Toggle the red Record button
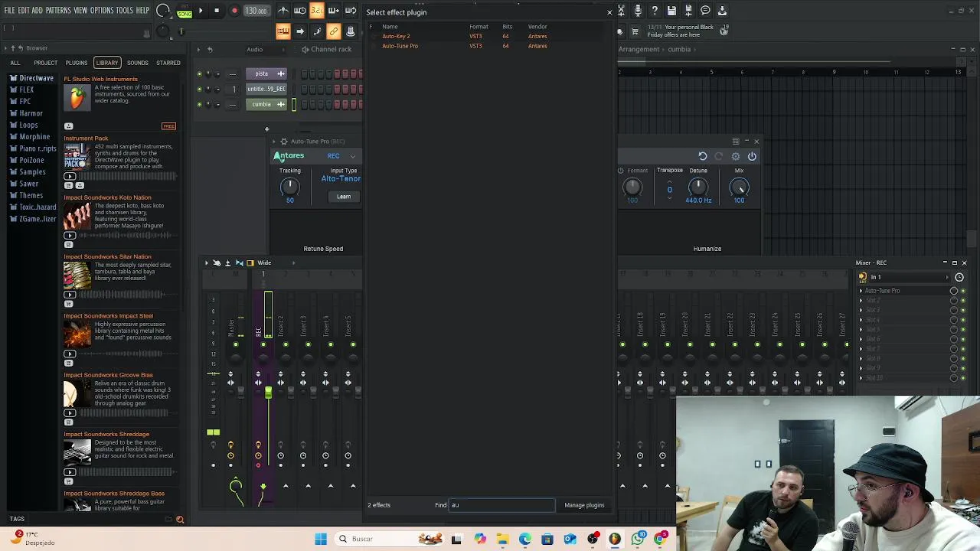 point(234,11)
